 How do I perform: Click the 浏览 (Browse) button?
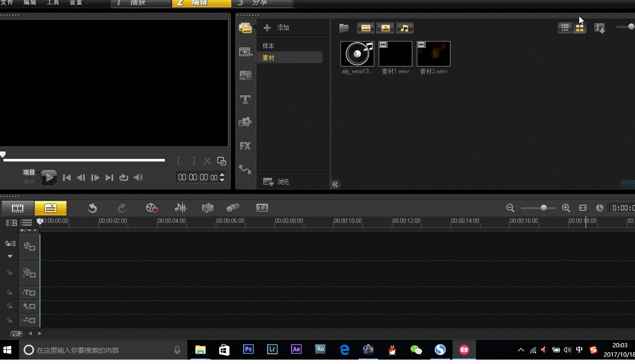point(277,182)
